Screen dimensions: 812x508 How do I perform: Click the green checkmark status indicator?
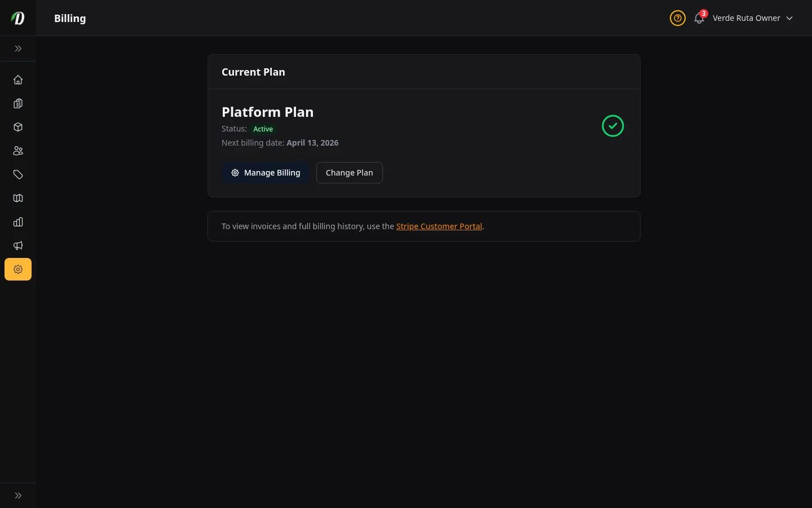[x=613, y=126]
